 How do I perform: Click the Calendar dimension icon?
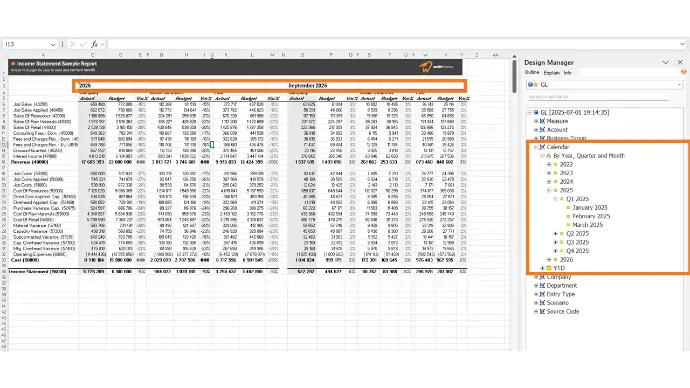coord(542,147)
